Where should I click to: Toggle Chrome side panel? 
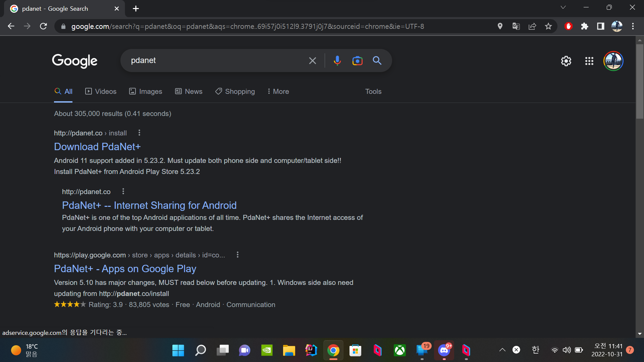pyautogui.click(x=600, y=26)
